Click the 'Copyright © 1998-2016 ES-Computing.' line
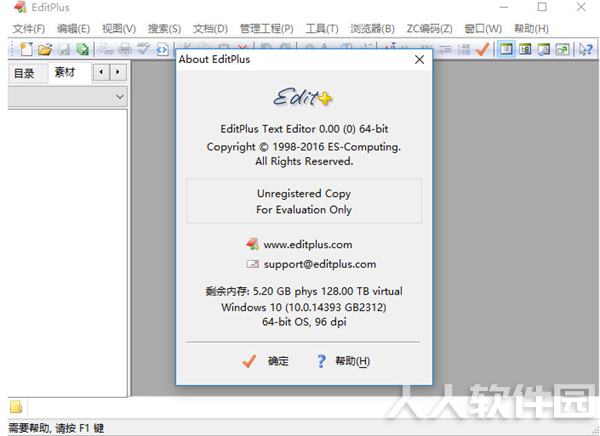 304,147
